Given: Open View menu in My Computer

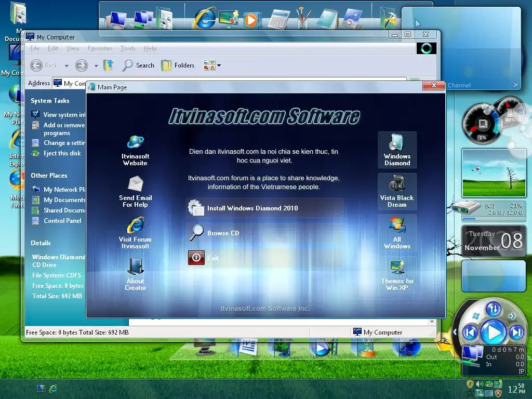Looking at the screenshot, I should point(73,48).
